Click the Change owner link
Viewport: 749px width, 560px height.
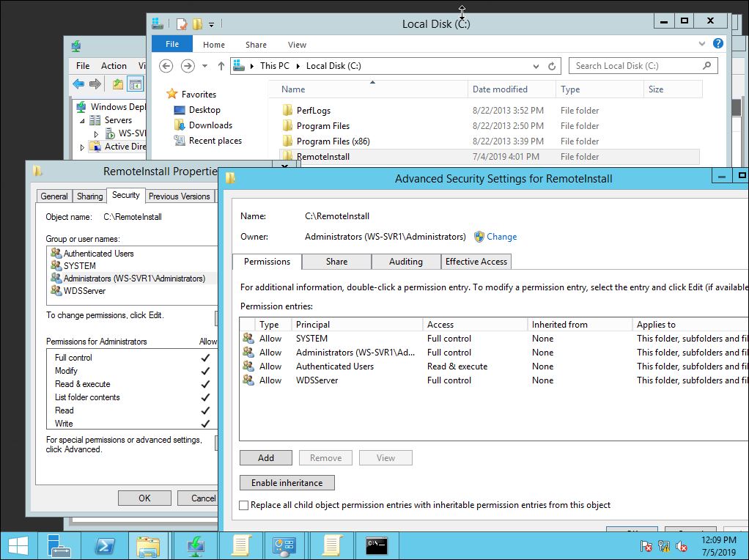501,237
